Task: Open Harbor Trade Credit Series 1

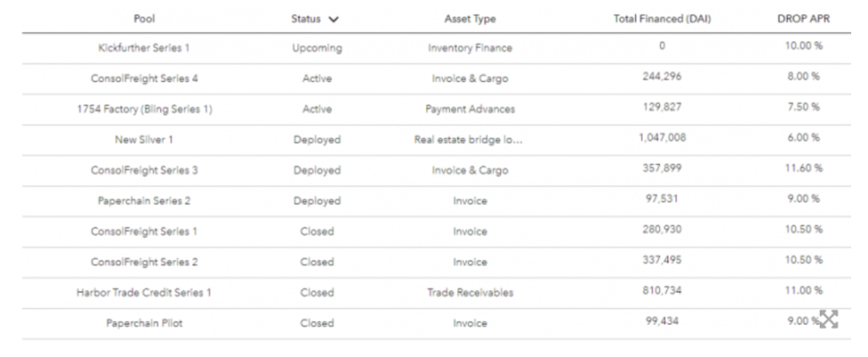Action: coord(144,292)
